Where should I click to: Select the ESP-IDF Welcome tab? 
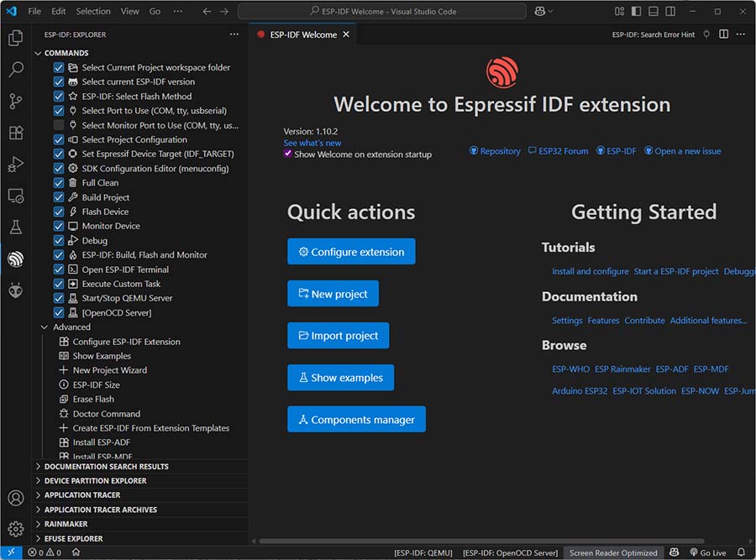tap(302, 34)
